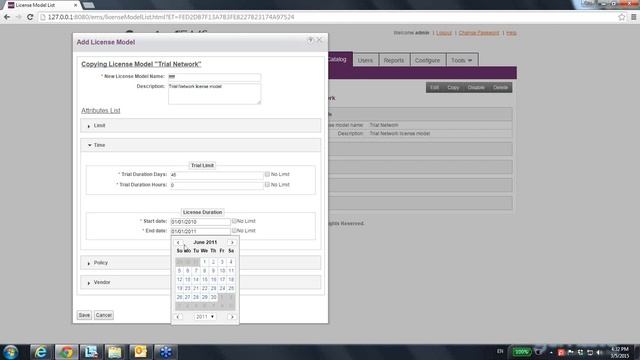The height and width of the screenshot is (360, 640).
Task: Open the blue snowflake app in taskbar
Action: tap(165, 352)
